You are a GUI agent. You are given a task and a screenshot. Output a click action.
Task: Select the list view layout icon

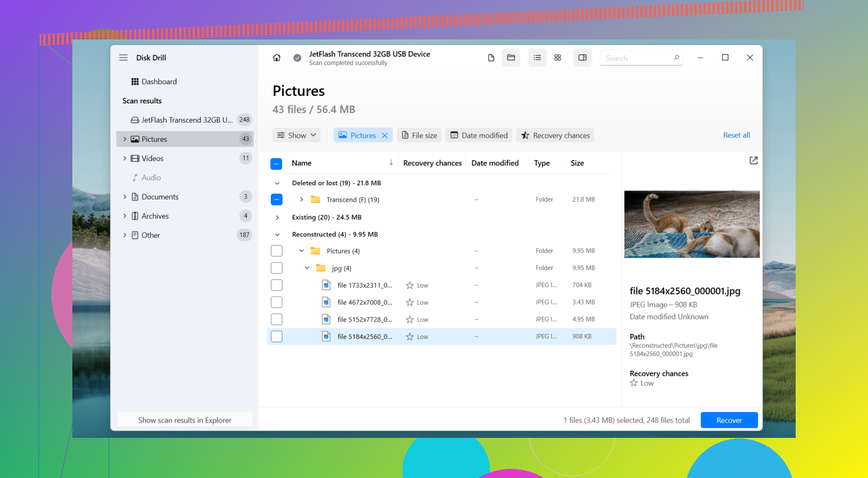click(x=537, y=58)
